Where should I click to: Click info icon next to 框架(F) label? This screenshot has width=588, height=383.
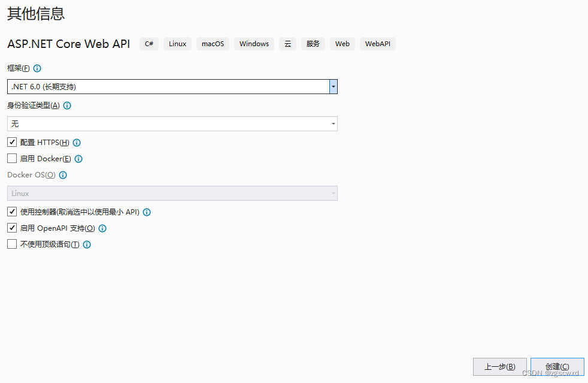tap(37, 68)
